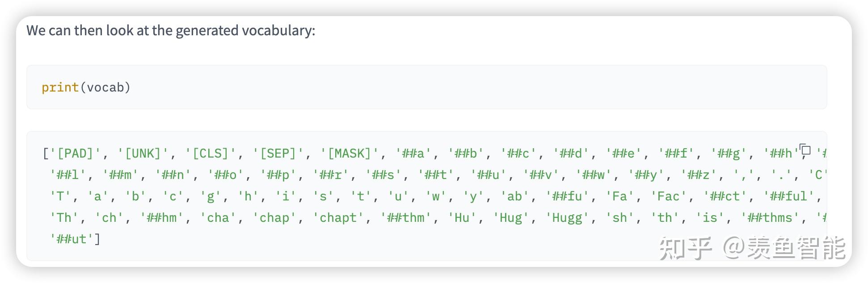Click the 'ab' token in the vocabulary list

[514, 196]
